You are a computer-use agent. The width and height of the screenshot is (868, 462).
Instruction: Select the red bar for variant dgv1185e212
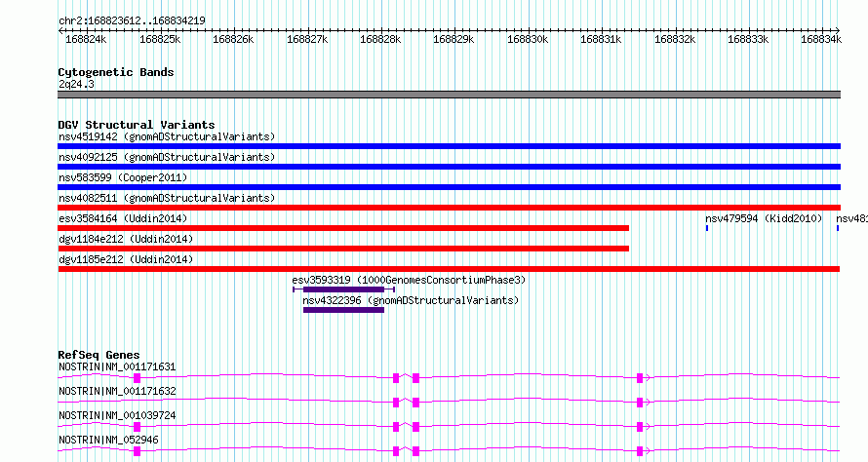coord(449,269)
